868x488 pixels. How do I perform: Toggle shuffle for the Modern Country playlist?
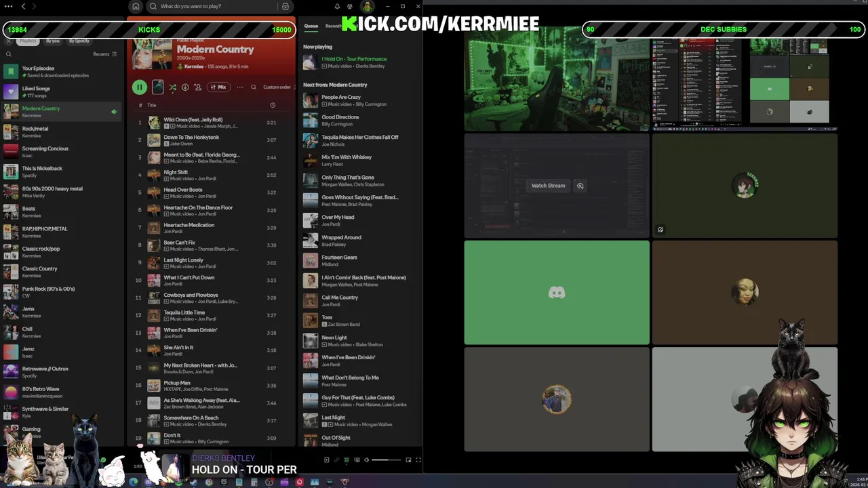coord(172,87)
